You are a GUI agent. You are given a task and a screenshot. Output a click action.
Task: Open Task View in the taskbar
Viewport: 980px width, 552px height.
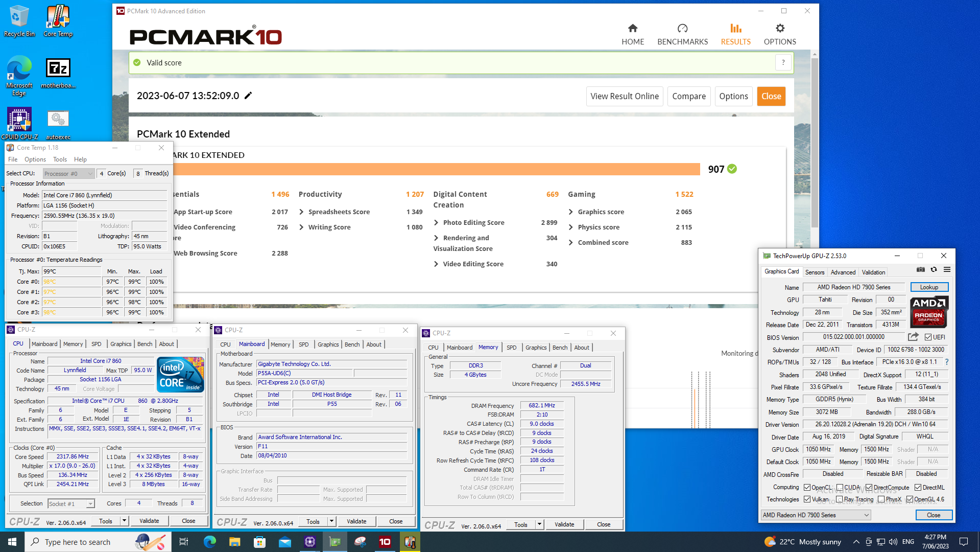pos(184,542)
